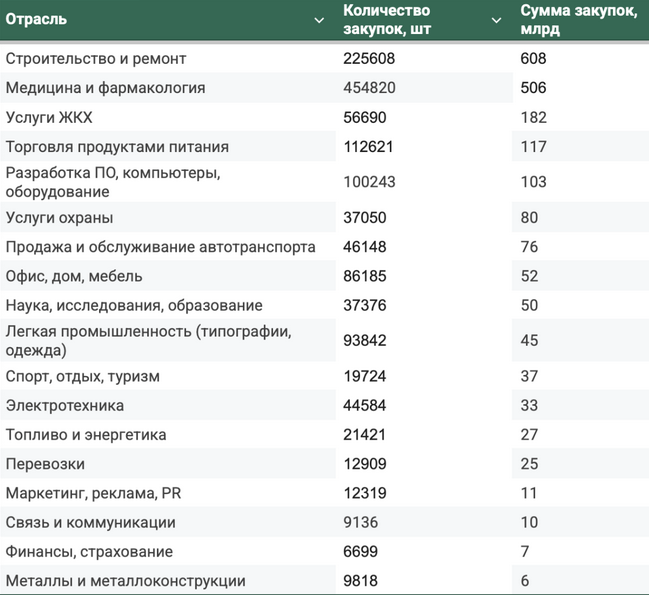This screenshot has width=649, height=595.
Task: Select the sum 45 for Легкая промышленность
Action: coord(529,341)
